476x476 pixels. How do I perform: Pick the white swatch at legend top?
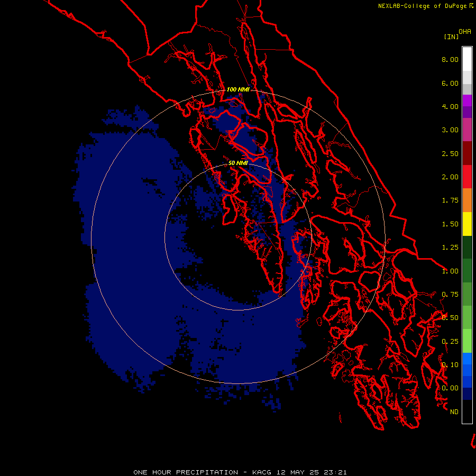tap(467, 59)
